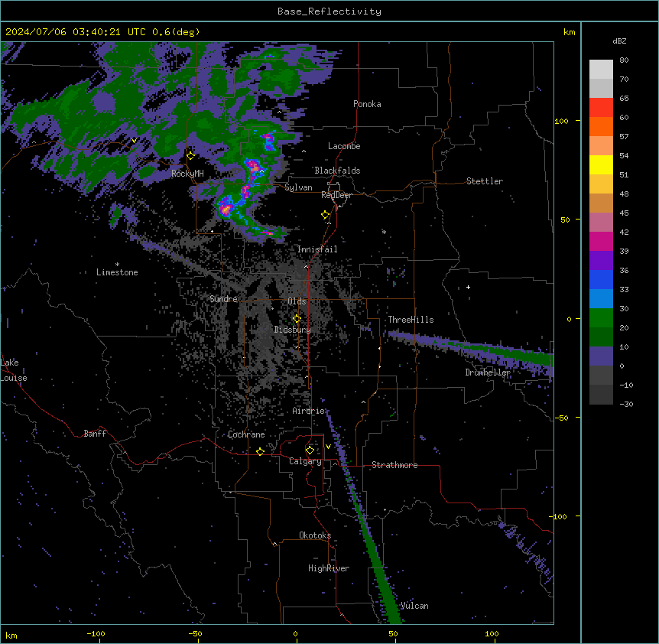659x644 pixels.
Task: Click the -100 tick label on bottom axis
Action: pos(96,633)
